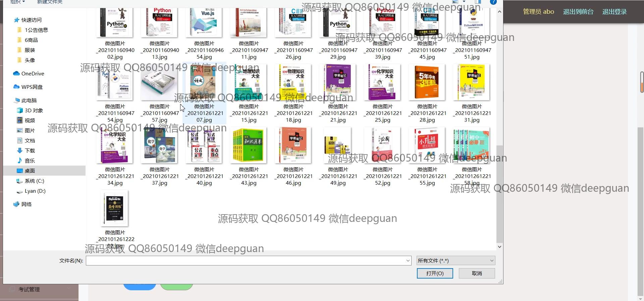Select file 微信图片_20210126122152.jpg
This screenshot has width=644, height=301.
[x=383, y=156]
